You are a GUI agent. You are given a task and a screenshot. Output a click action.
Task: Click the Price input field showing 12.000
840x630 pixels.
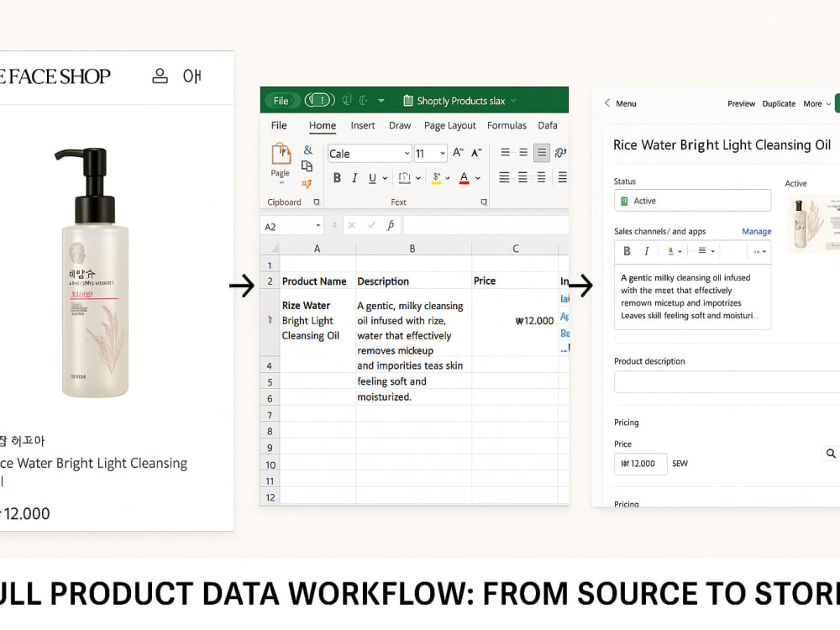(640, 464)
